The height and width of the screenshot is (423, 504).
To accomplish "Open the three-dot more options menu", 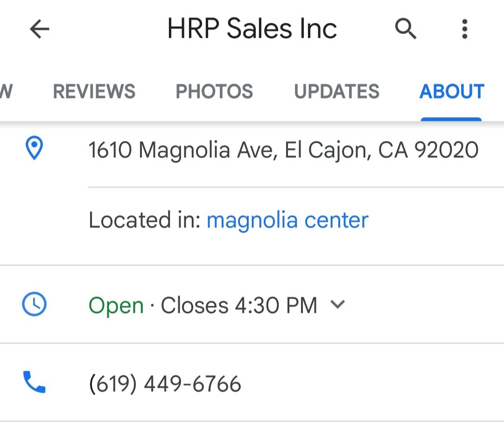I will click(464, 29).
